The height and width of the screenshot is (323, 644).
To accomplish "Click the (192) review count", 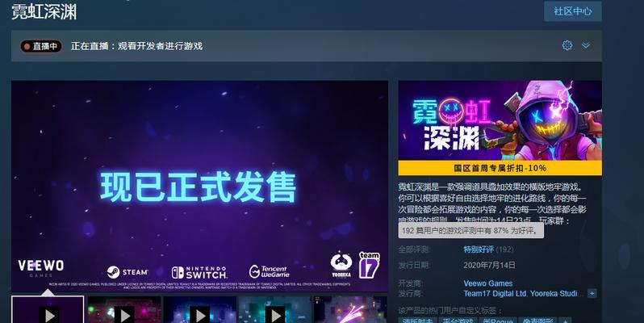I will [504, 250].
